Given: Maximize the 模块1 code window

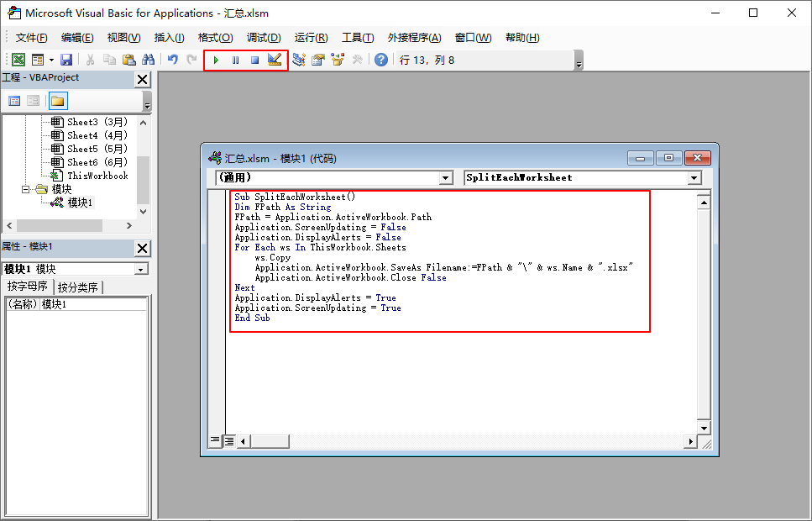Looking at the screenshot, I should pyautogui.click(x=668, y=158).
